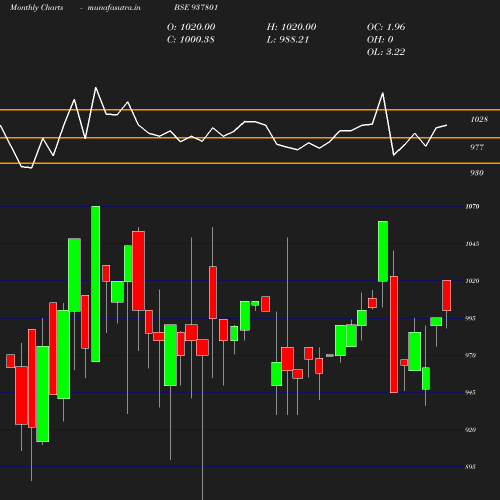Click the 895 price axis label
Viewport: 500px width, 500px height.
[470, 467]
